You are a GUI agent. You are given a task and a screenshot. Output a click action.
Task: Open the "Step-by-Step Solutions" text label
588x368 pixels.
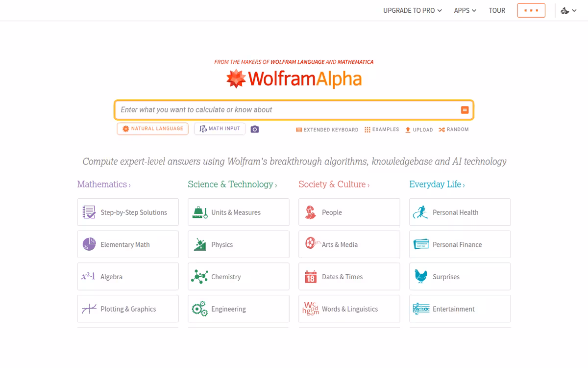coord(134,212)
